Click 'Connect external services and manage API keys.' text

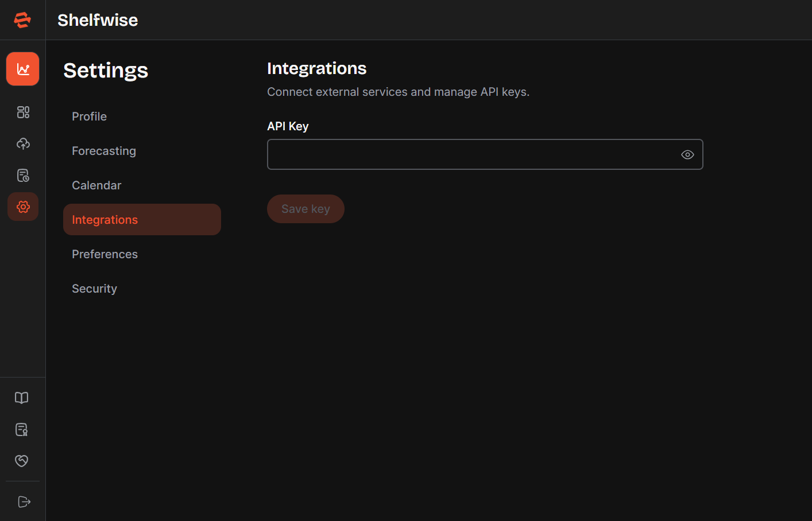[x=398, y=92]
